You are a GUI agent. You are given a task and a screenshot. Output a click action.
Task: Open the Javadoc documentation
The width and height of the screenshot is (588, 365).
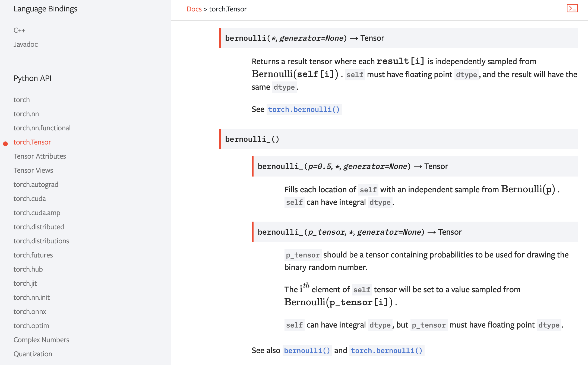click(x=26, y=44)
